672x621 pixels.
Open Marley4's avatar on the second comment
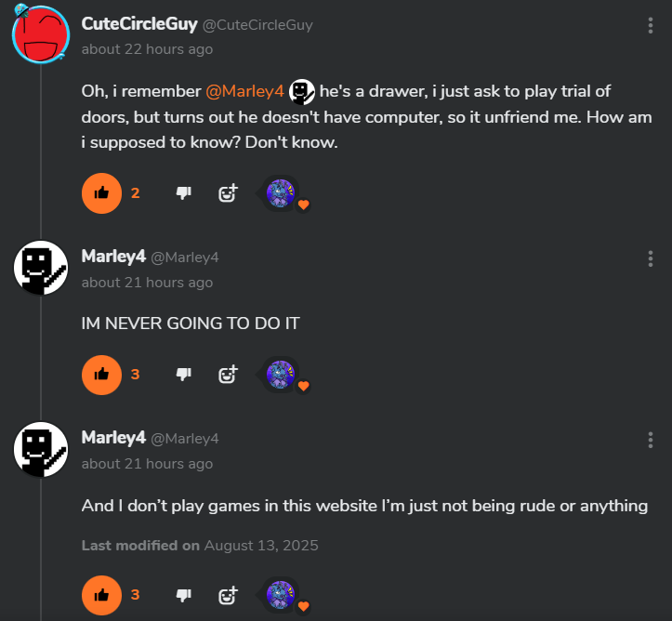(x=41, y=268)
